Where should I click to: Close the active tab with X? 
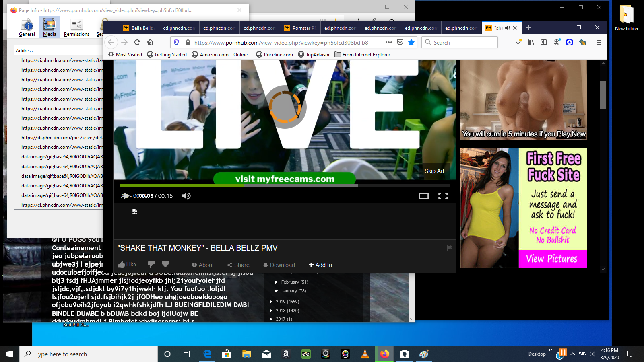coord(515,28)
